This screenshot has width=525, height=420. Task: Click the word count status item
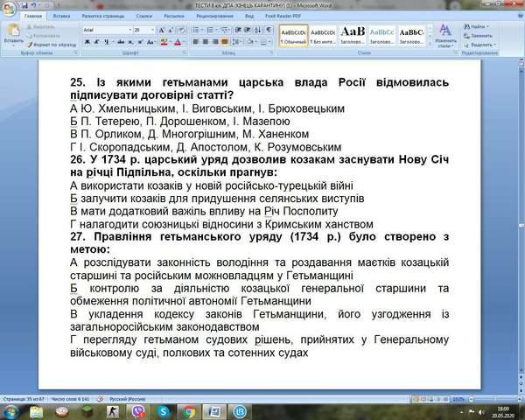click(70, 399)
